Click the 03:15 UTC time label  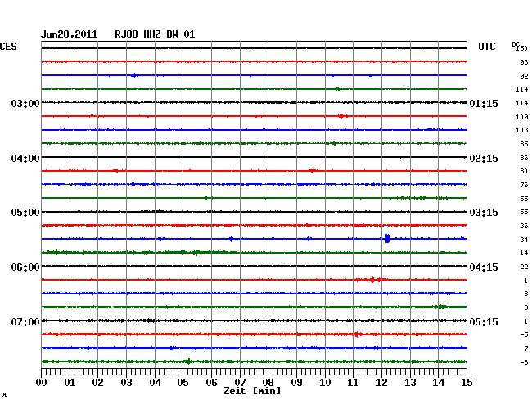484,212
